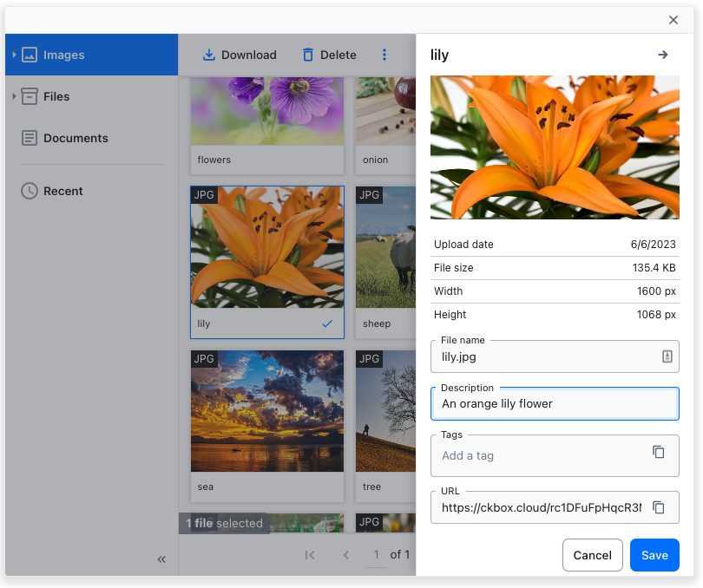Click the copy icon in the Tags field
Image resolution: width=703 pixels, height=588 pixels.
pyautogui.click(x=658, y=452)
